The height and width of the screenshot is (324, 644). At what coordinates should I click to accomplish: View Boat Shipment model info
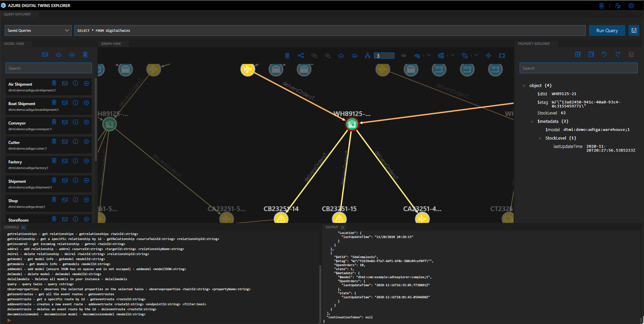point(76,103)
